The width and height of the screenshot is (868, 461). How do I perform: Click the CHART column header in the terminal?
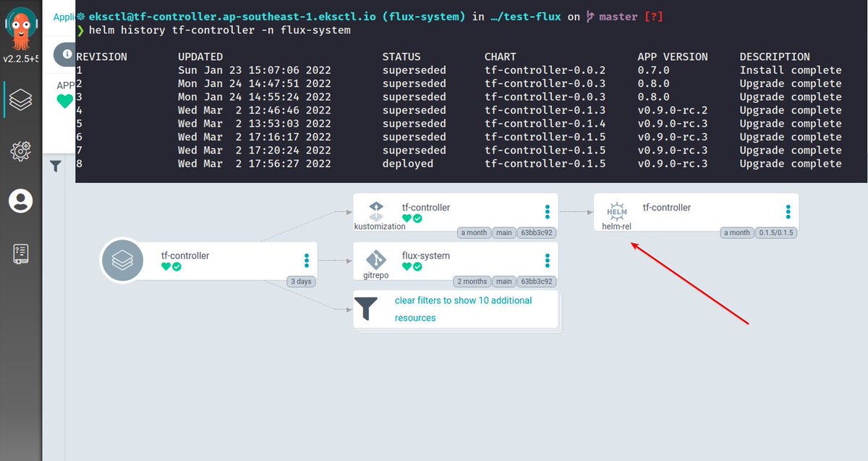[x=501, y=56]
